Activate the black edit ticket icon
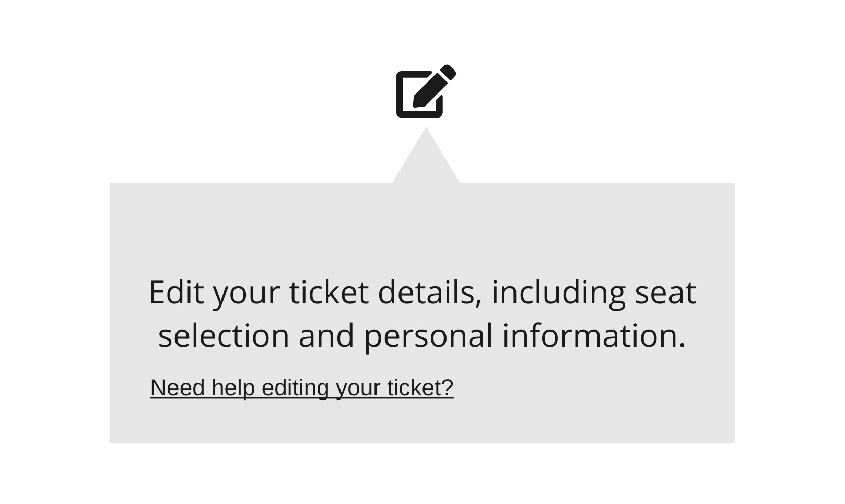 tap(425, 91)
